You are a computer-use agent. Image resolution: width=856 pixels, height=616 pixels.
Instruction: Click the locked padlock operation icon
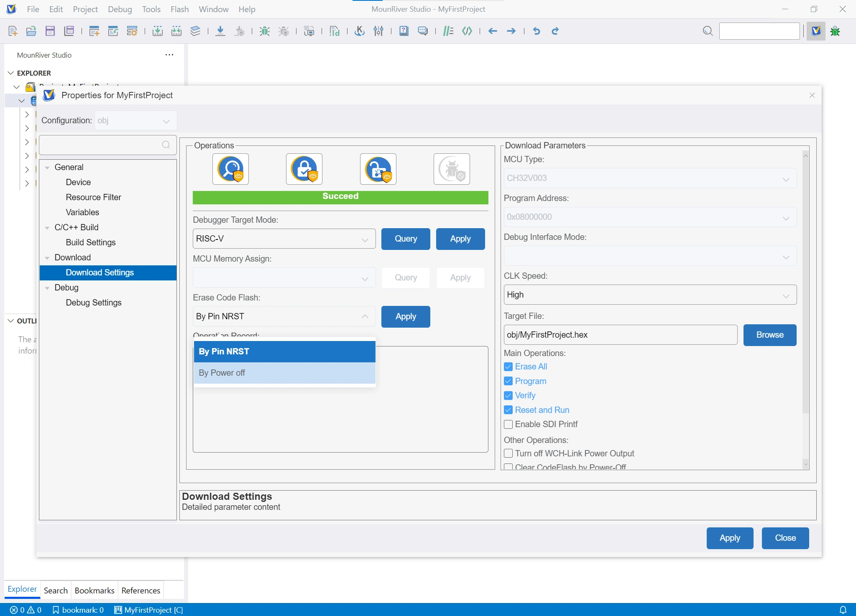[x=304, y=169]
